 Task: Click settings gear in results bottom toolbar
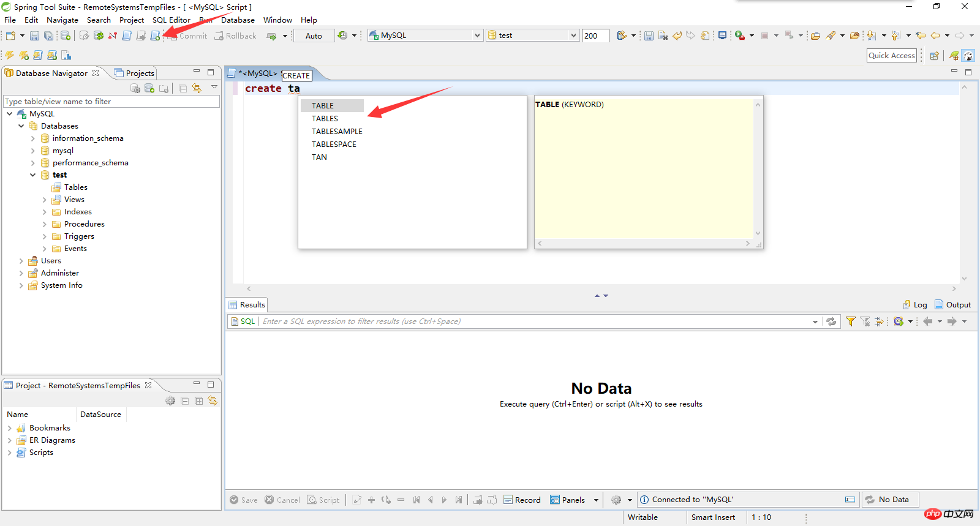[616, 500]
